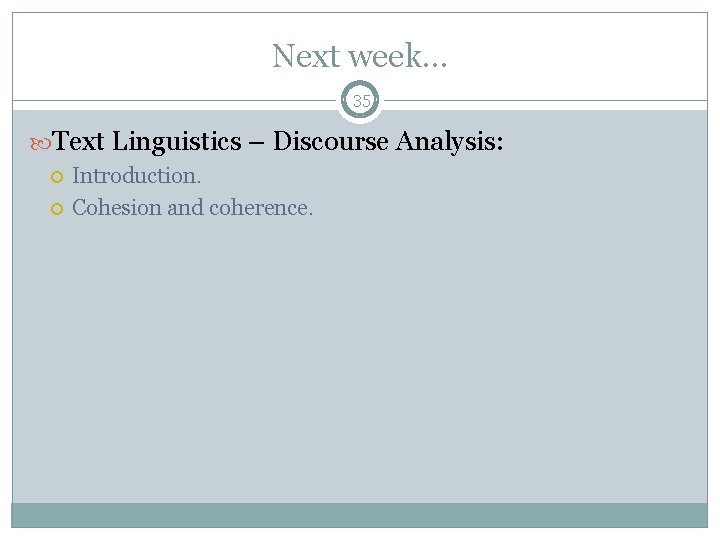The image size is (720, 540).
Task: Click the circle bullet beside Cohesion
Action: point(57,209)
